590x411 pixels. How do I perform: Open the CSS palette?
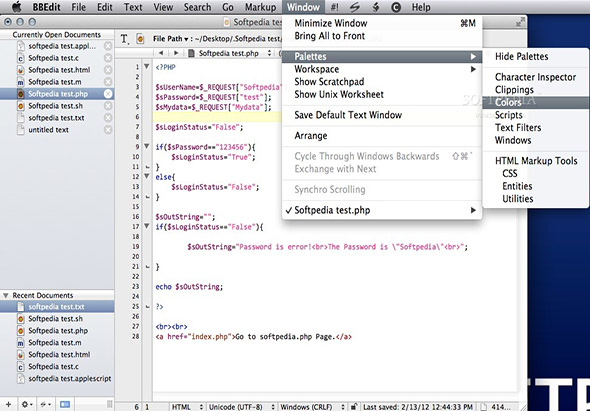point(535,174)
